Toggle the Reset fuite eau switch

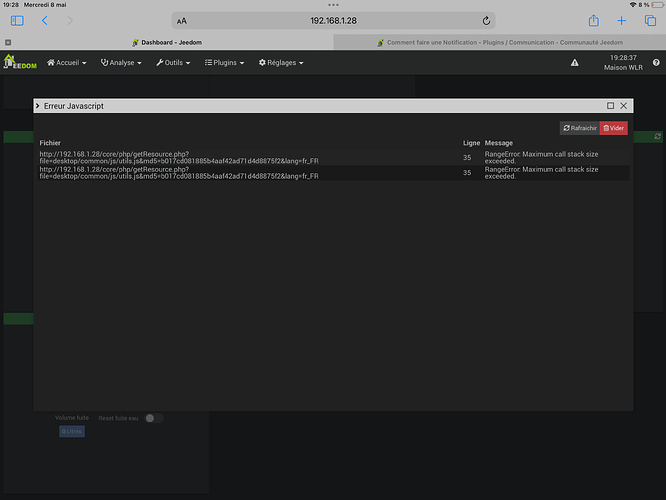point(154,418)
